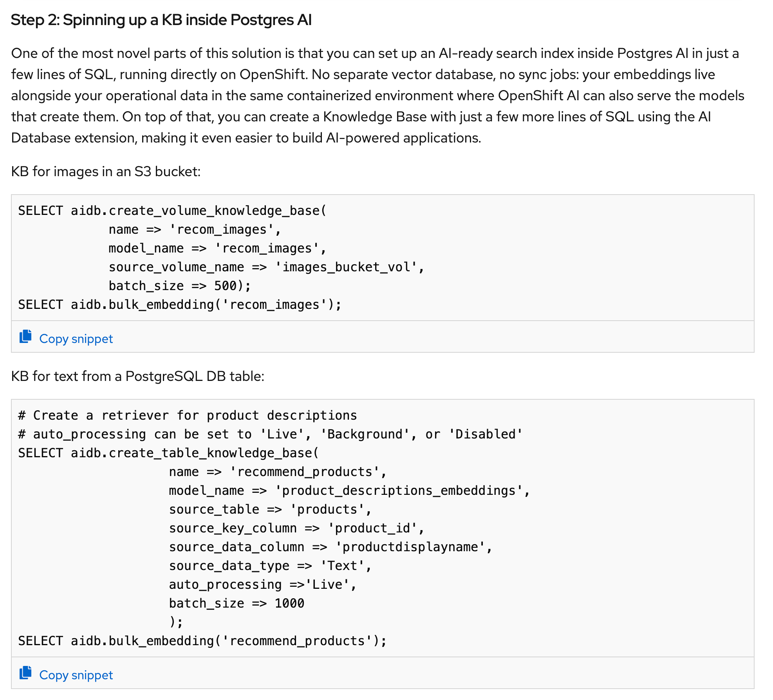Click the auto_processing =>'Live' line
The height and width of the screenshot is (700, 773).
(262, 585)
